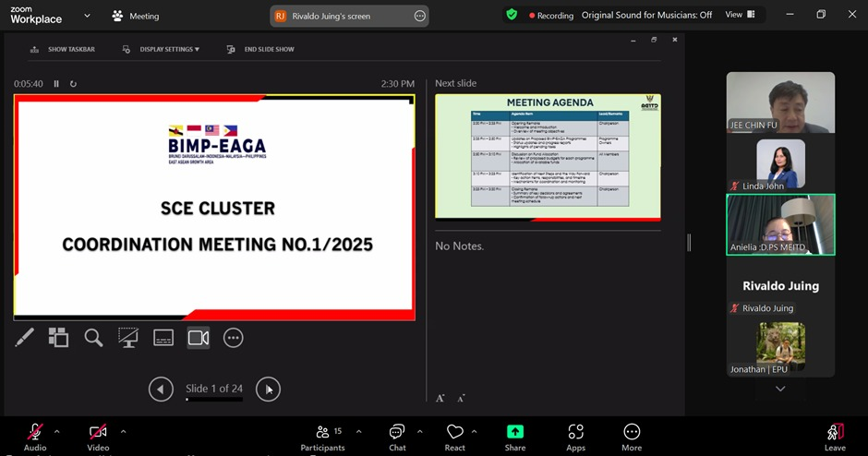Pause the presentation timer
Viewport: 868px width, 456px height.
tap(56, 84)
